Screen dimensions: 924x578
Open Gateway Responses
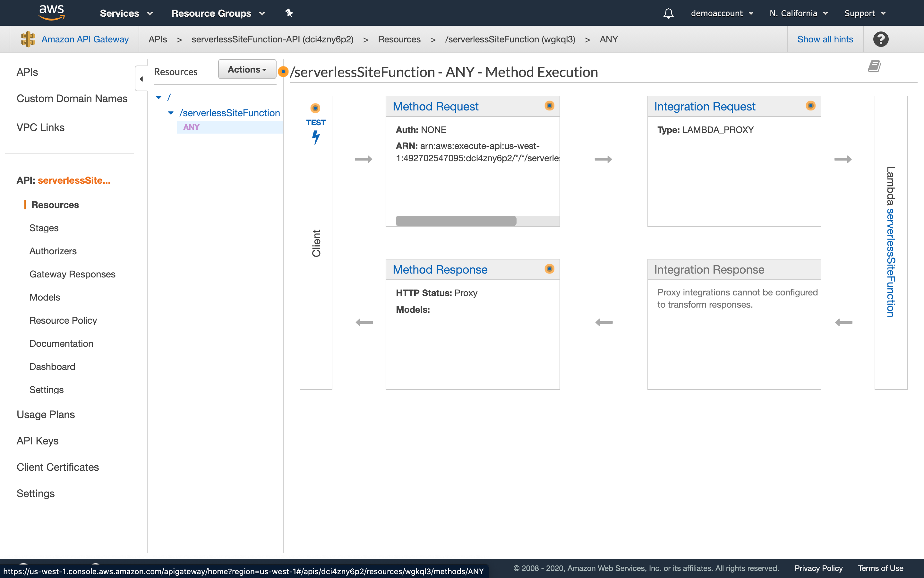click(x=72, y=274)
